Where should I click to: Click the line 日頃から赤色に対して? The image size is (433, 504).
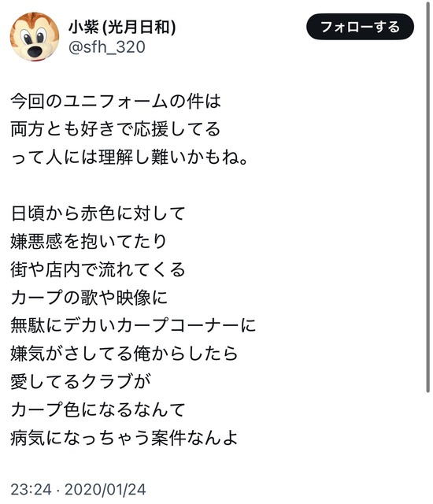coord(98,213)
